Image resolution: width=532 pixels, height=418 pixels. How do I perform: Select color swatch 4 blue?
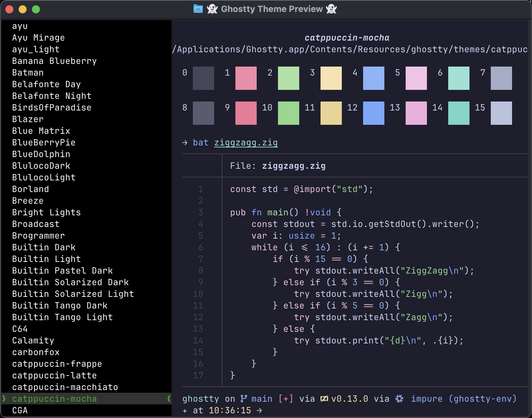pos(374,78)
